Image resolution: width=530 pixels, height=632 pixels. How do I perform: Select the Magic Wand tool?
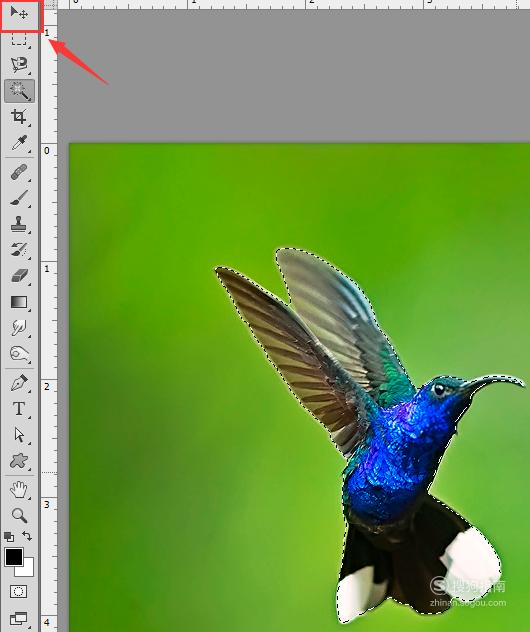coord(19,91)
